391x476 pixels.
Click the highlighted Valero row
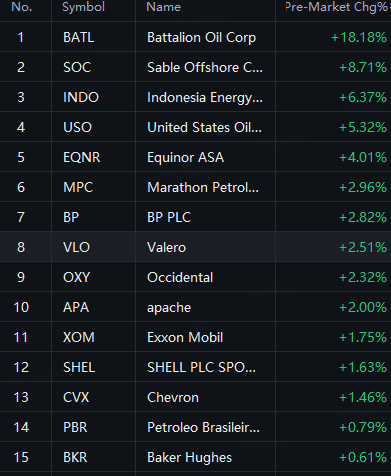[x=195, y=247]
